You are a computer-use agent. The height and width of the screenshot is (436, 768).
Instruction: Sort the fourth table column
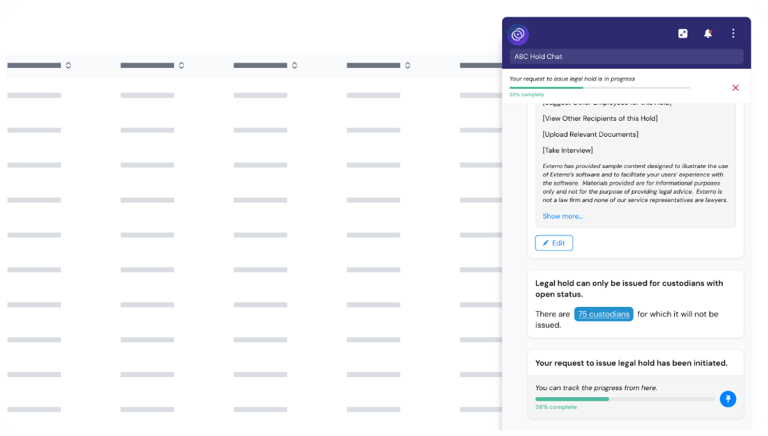click(407, 66)
